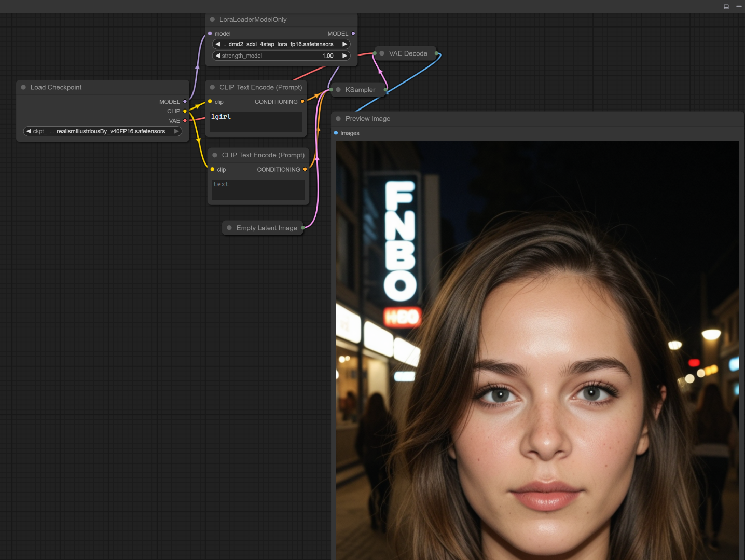The width and height of the screenshot is (745, 560).
Task: Click the Preview Image images input port
Action: 336,133
